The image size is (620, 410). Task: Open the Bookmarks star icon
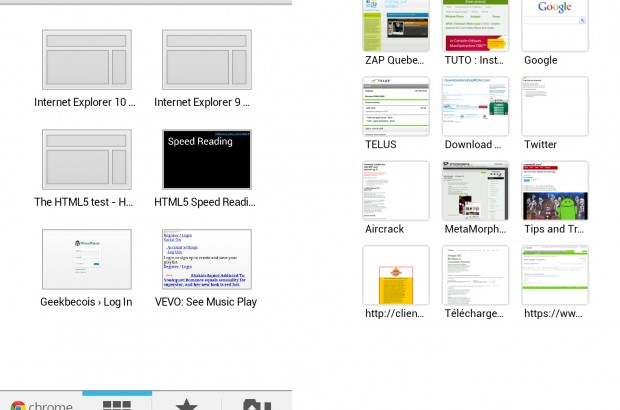186,403
